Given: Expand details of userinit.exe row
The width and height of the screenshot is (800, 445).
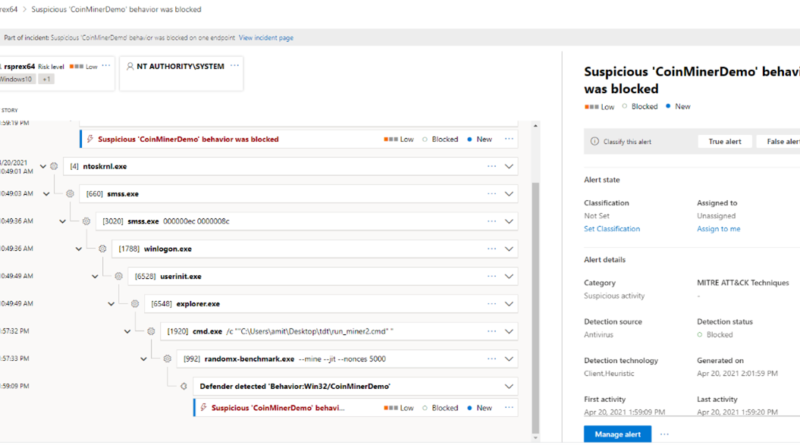Looking at the screenshot, I should pyautogui.click(x=509, y=277).
